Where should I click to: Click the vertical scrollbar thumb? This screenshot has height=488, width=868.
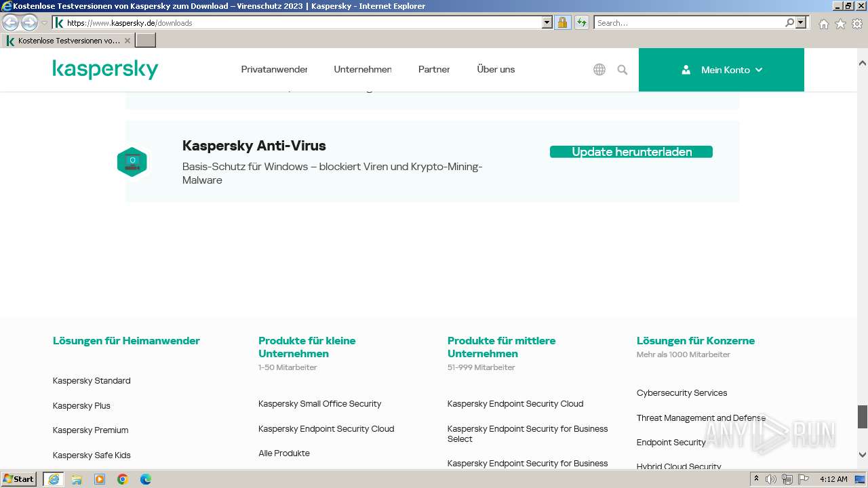point(863,417)
